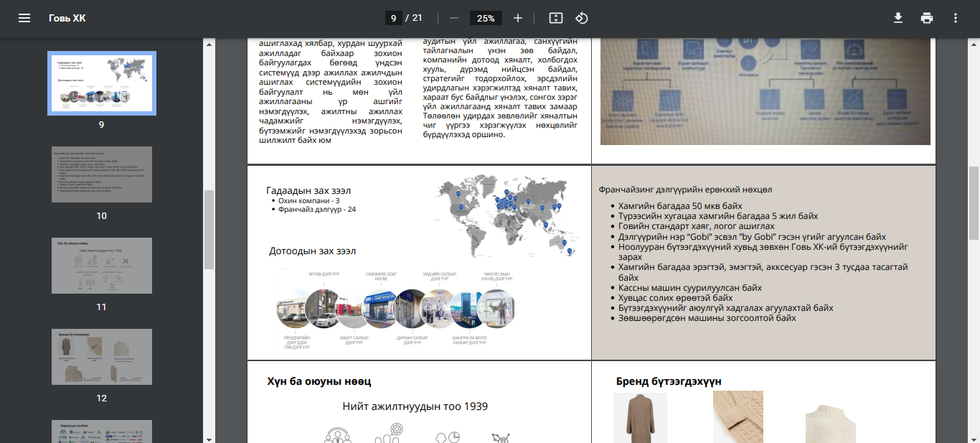Click the "Бренд бүтээгдэхүүн" heading
This screenshot has width=980, height=443.
669,381
